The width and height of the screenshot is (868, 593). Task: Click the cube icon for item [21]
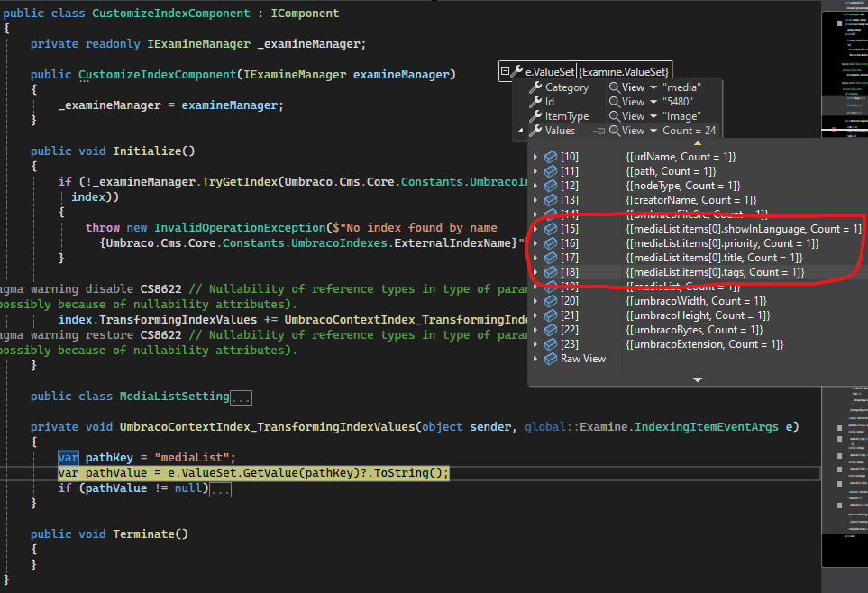(x=550, y=315)
